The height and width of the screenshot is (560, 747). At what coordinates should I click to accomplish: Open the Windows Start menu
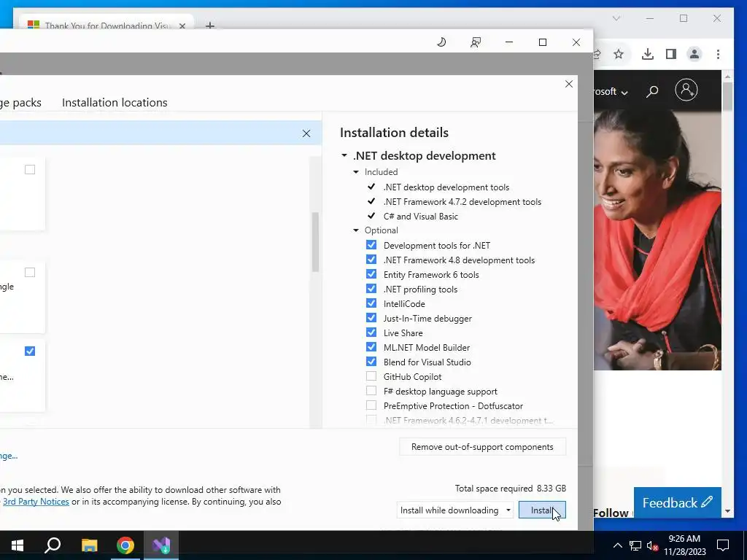pos(18,545)
